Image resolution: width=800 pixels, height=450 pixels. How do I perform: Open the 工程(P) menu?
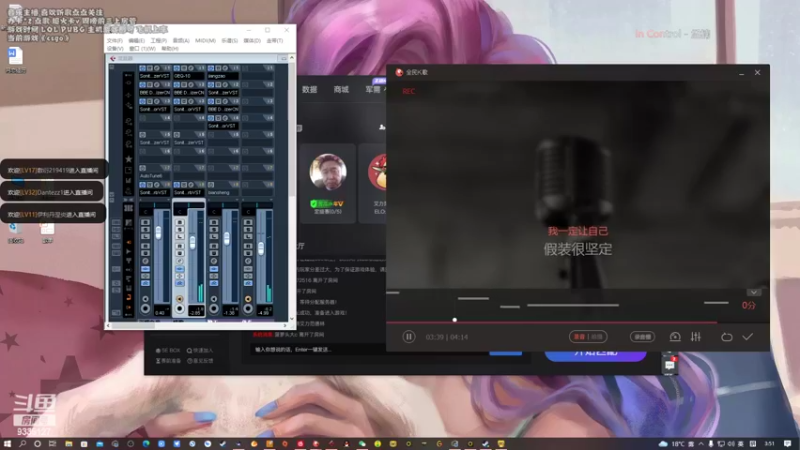[159, 40]
